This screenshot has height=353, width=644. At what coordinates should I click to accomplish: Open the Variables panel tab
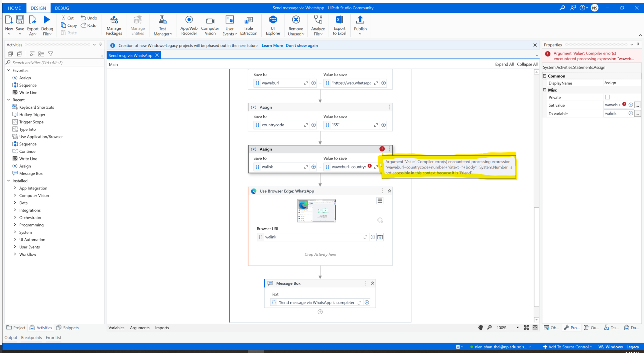[x=116, y=328]
